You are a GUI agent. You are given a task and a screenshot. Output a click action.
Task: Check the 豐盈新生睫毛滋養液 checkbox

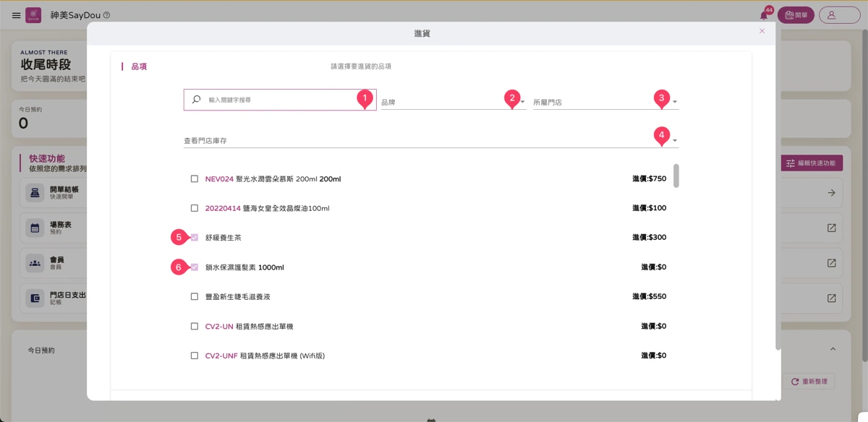(195, 296)
